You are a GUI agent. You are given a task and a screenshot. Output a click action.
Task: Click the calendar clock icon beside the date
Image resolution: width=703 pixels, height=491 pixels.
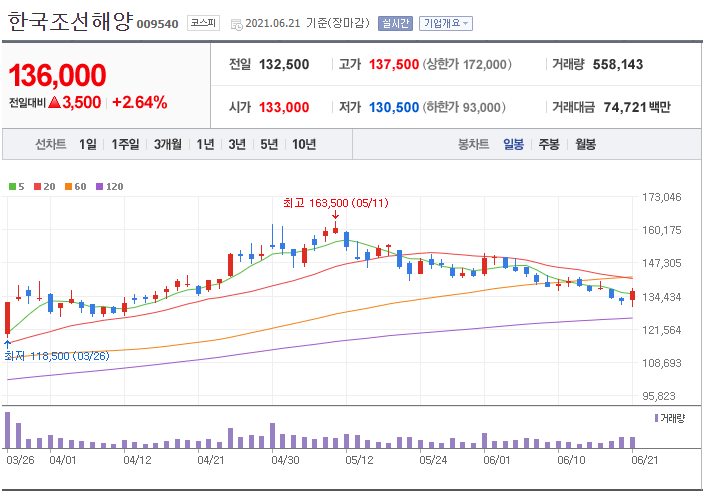236,24
